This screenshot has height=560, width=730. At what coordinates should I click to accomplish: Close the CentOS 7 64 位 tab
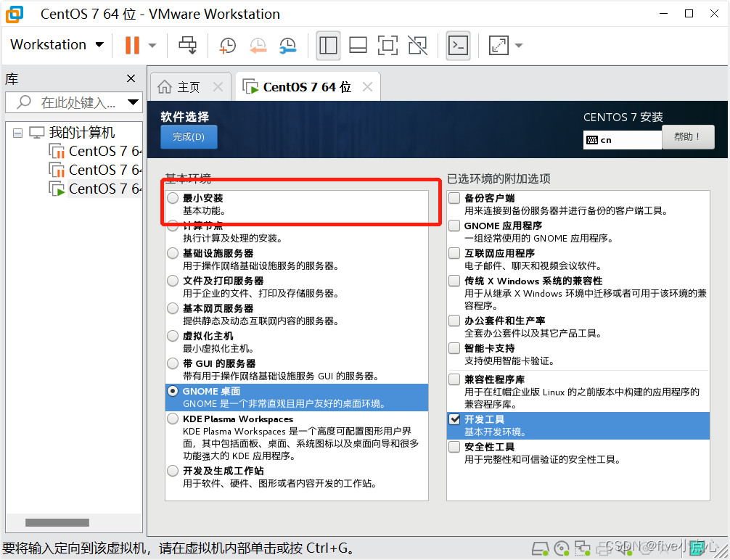tap(367, 86)
